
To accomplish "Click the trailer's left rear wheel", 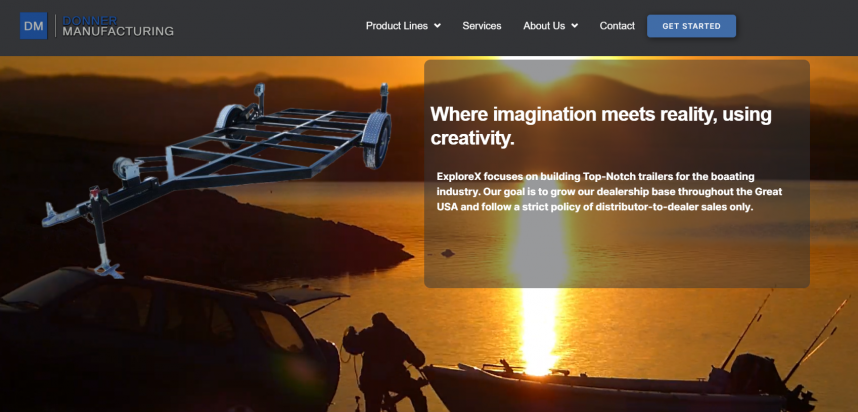I will point(229,124).
